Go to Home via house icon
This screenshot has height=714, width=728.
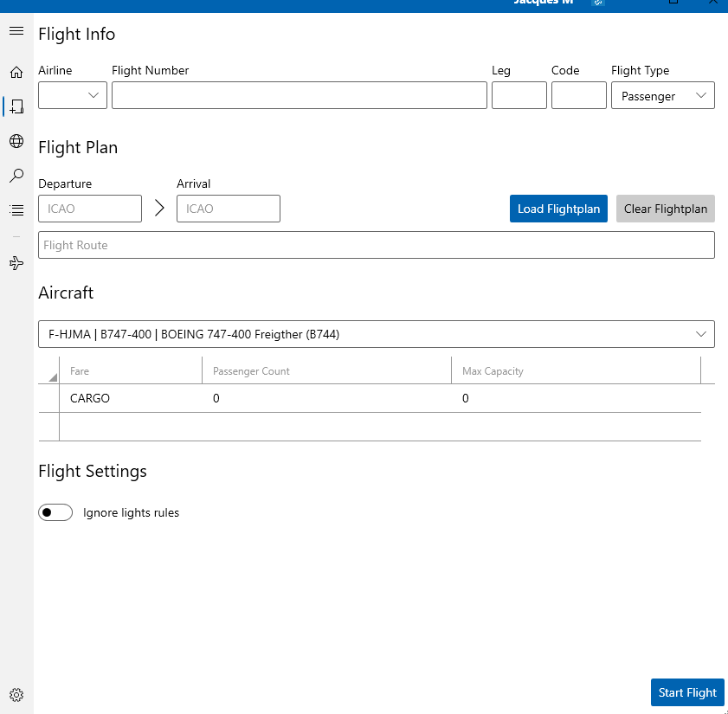tap(16, 73)
